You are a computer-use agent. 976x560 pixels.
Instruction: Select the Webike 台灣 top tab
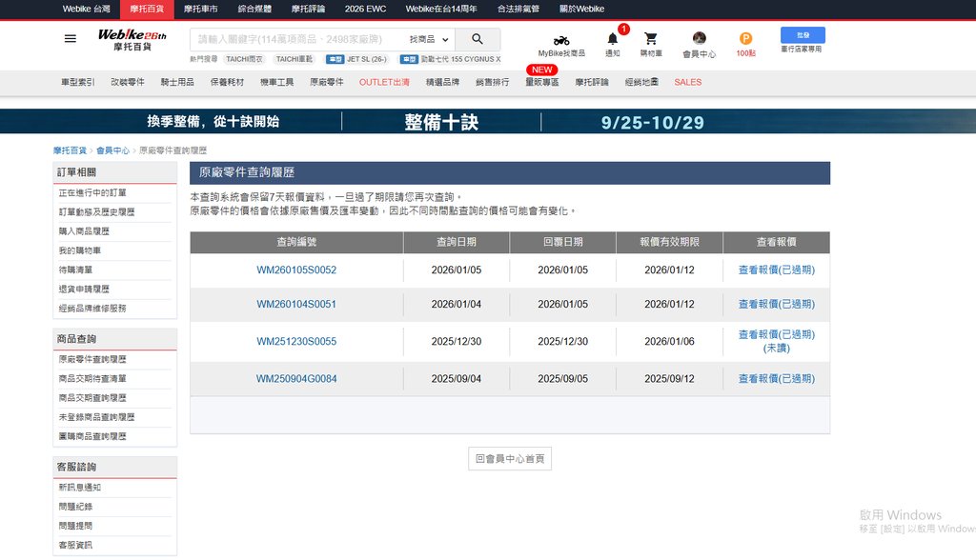coord(86,9)
